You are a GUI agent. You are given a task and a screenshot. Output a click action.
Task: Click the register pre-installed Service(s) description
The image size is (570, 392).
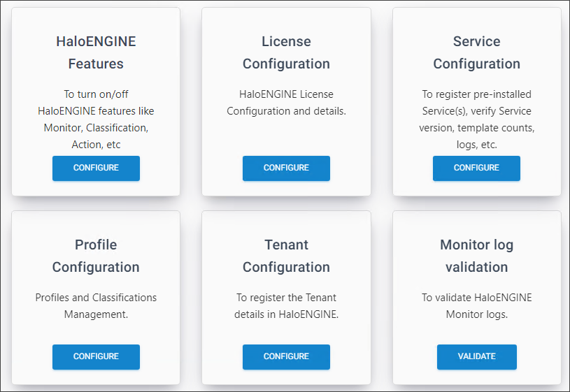[x=476, y=119]
